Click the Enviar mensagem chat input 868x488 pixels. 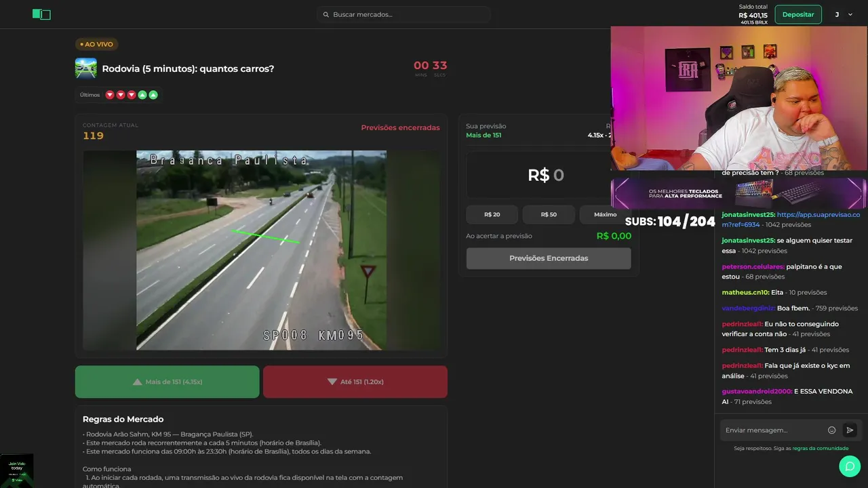pos(773,430)
